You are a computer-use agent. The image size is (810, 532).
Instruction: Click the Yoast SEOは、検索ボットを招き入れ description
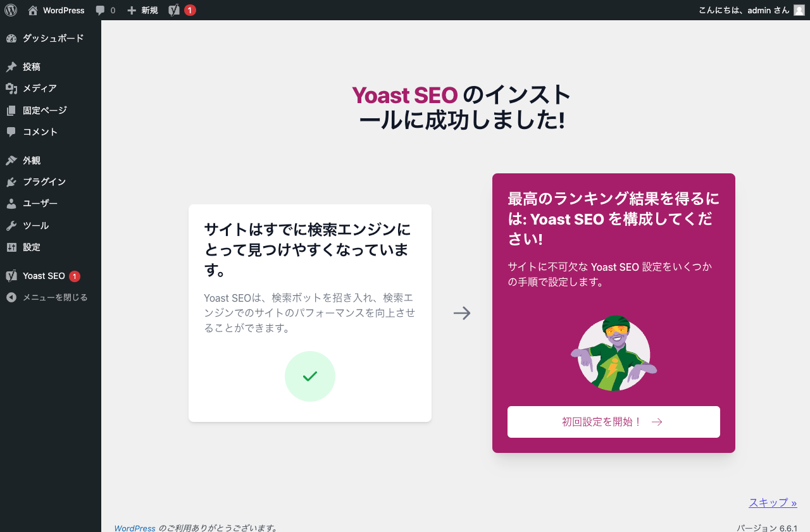click(x=309, y=312)
